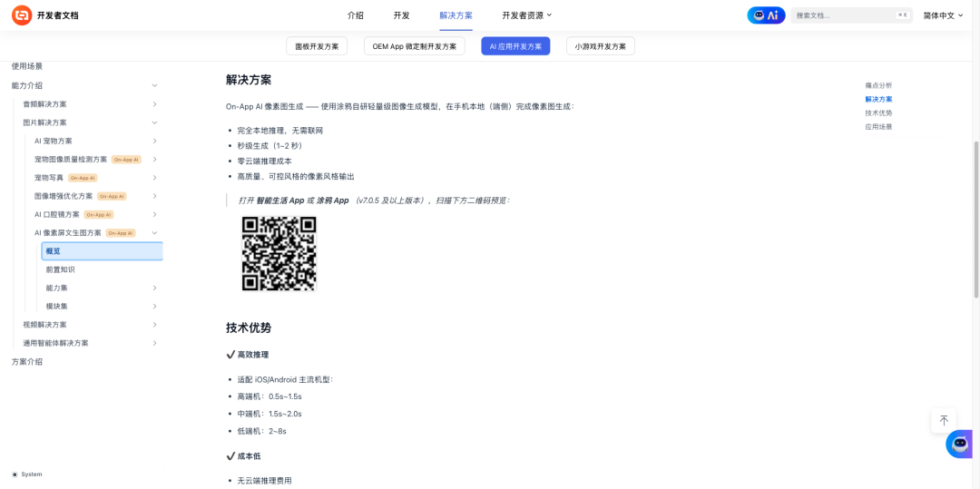The height and width of the screenshot is (489, 980).
Task: Open 音频解决方案 sidebar item
Action: (x=44, y=104)
